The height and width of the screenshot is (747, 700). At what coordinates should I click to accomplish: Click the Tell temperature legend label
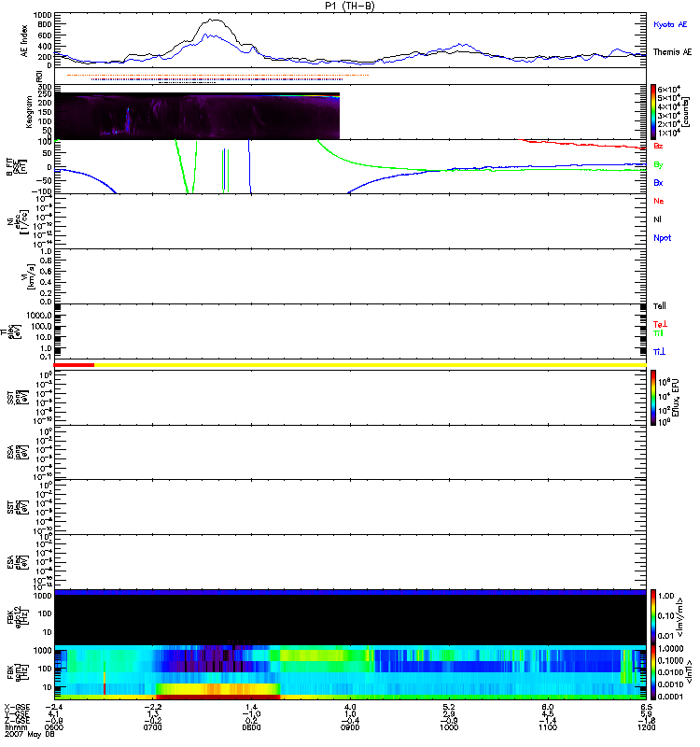660,306
